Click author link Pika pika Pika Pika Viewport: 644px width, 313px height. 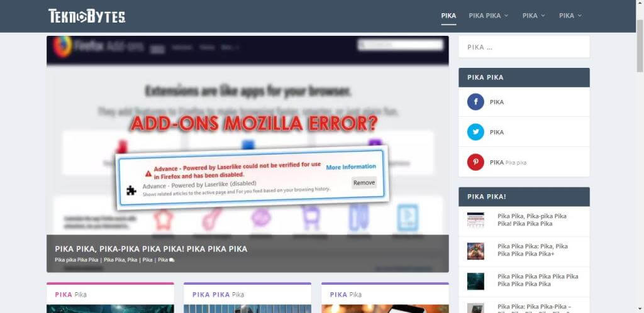click(x=76, y=260)
